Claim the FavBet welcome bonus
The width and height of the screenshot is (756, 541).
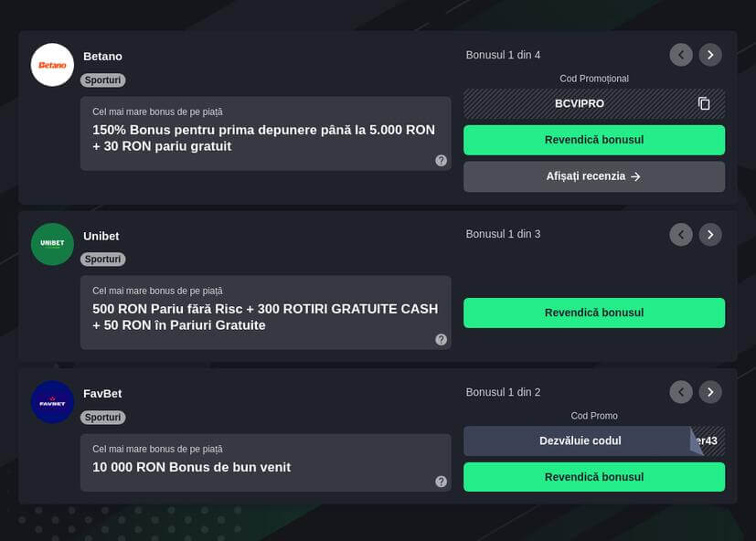[x=593, y=476]
